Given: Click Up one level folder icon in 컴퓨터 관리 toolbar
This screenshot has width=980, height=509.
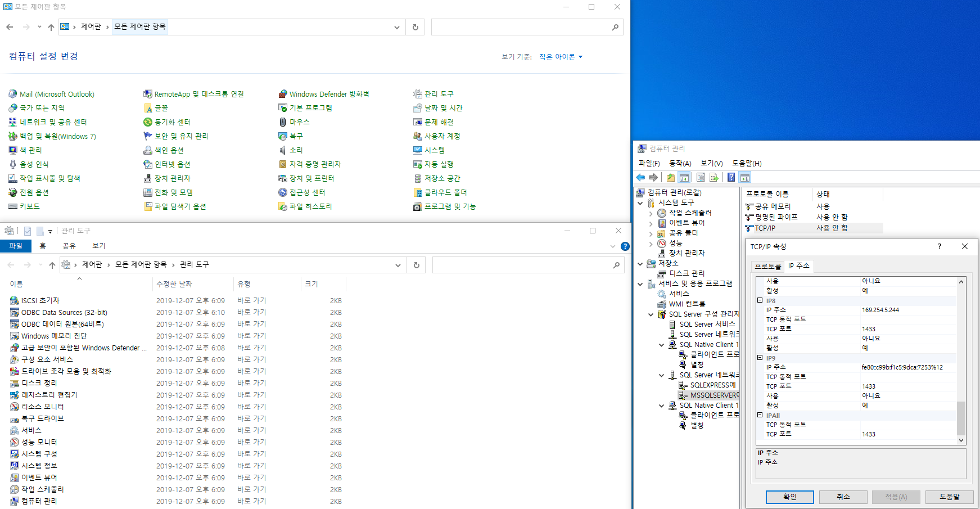Looking at the screenshot, I should (671, 177).
